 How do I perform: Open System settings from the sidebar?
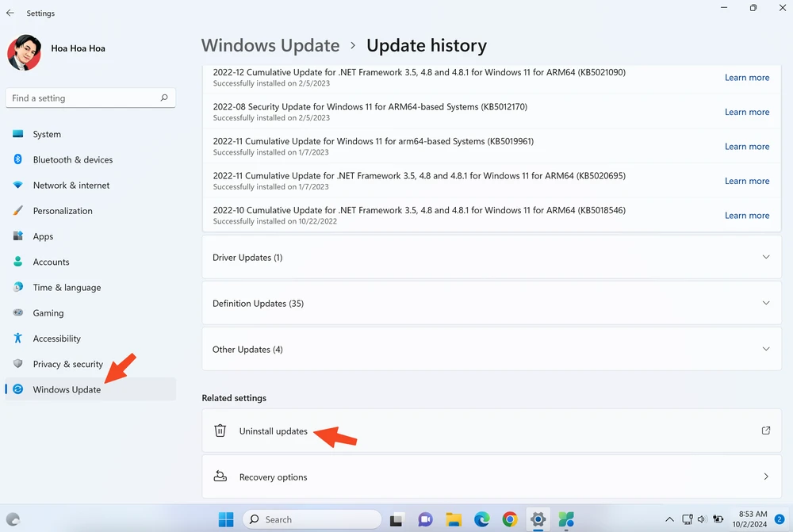[x=45, y=134]
